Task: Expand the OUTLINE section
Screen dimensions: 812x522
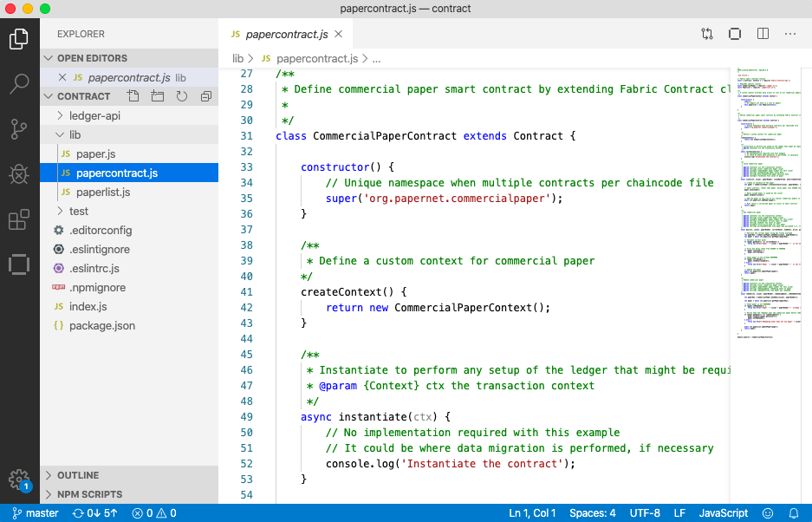Action: pos(129,475)
